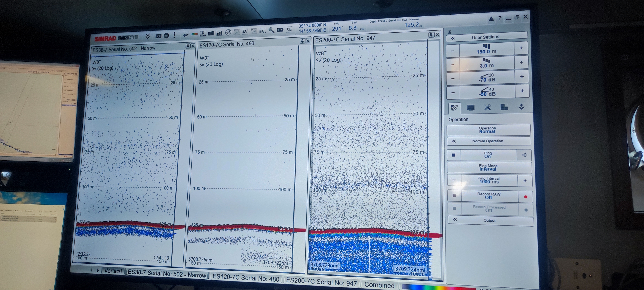
Task: Open the event exclamation mark icon
Action: pyautogui.click(x=174, y=35)
